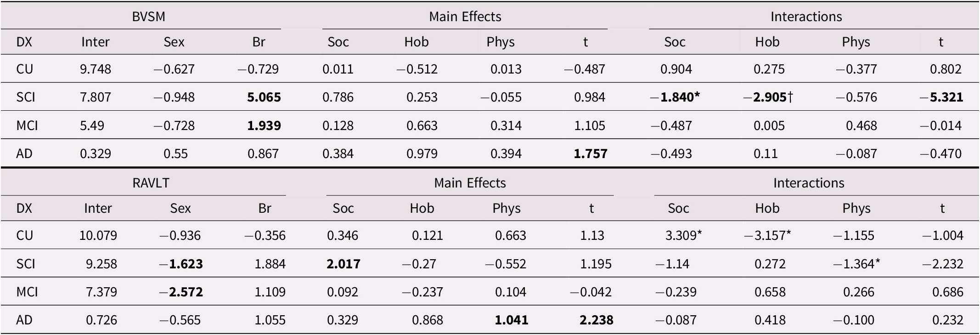Click Main Effects header above RAVLT rows

click(x=470, y=183)
